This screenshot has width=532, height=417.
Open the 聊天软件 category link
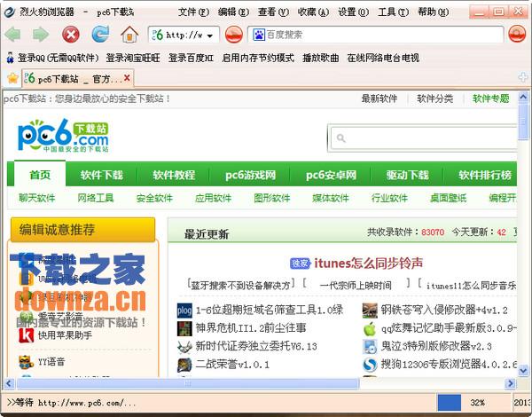click(37, 198)
